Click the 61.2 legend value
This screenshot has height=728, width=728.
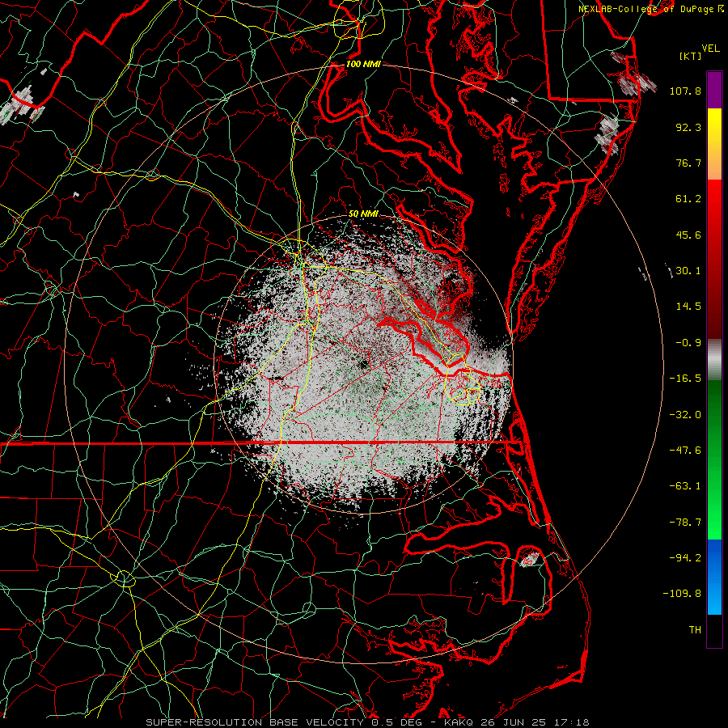688,199
